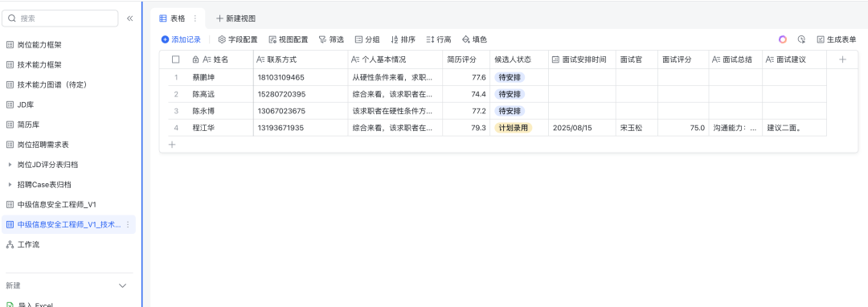This screenshot has height=307, width=868.
Task: Click the 蔡鹏坤 name cell
Action: 220,77
